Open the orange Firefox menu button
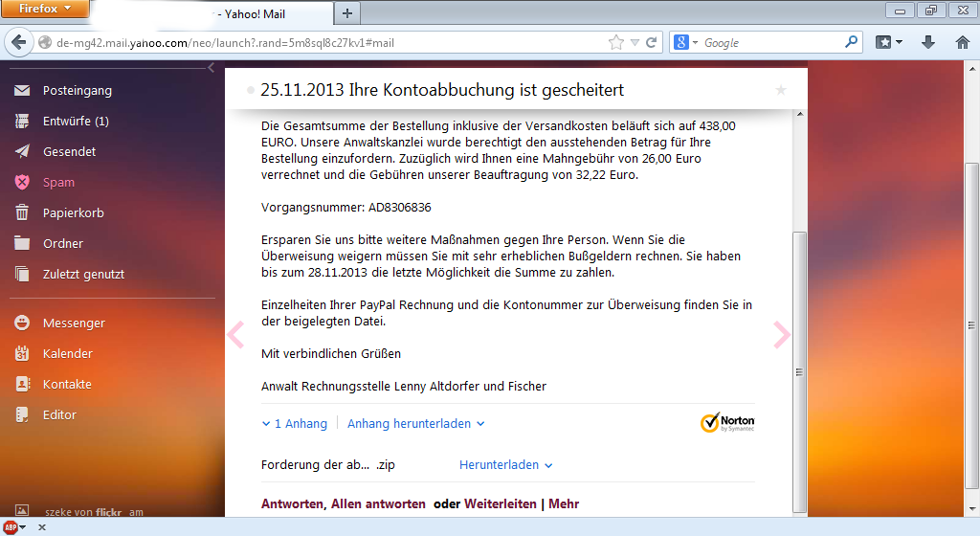This screenshot has width=980, height=536. click(x=44, y=9)
